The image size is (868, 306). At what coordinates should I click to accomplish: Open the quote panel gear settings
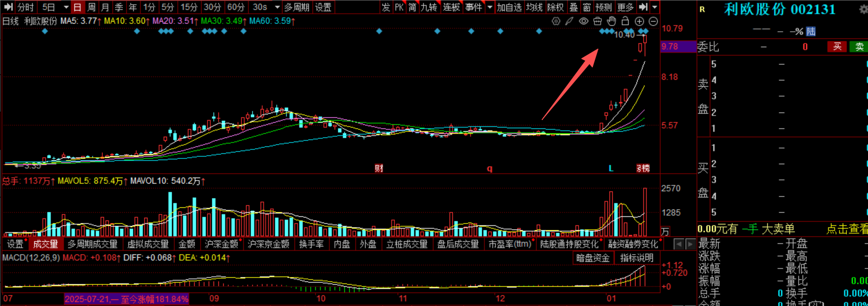[863, 9]
